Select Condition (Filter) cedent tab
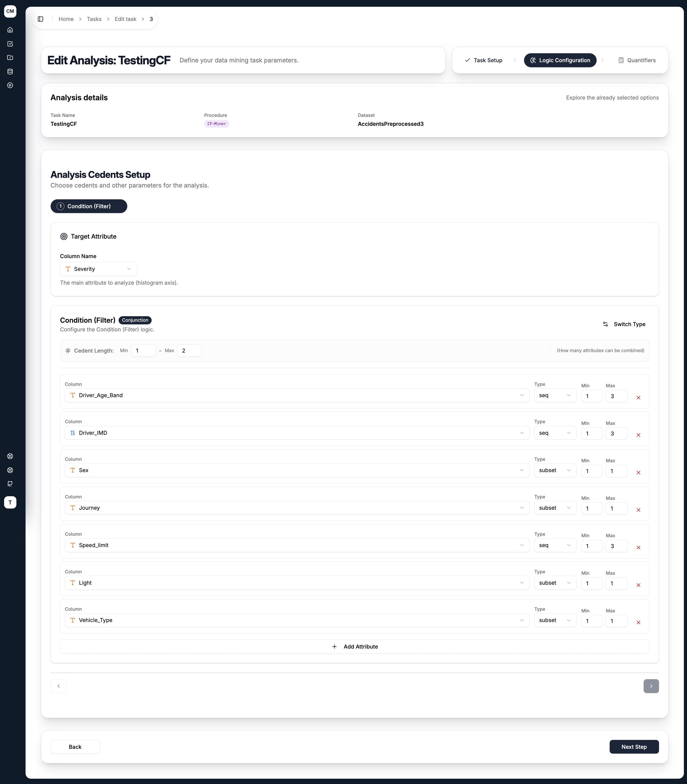Screen dimensions: 687x784 89,206
